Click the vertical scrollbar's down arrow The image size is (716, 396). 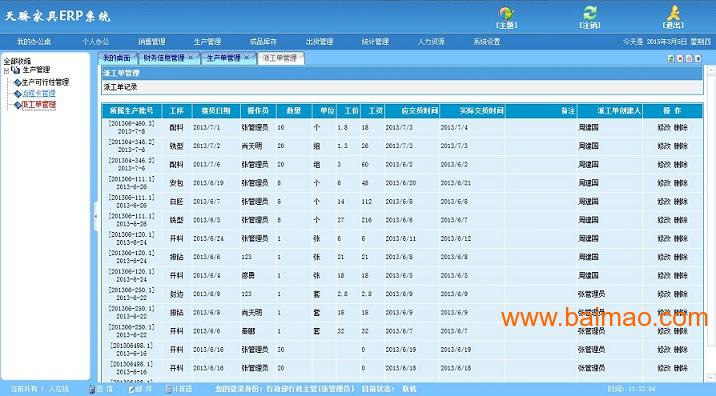(711, 377)
